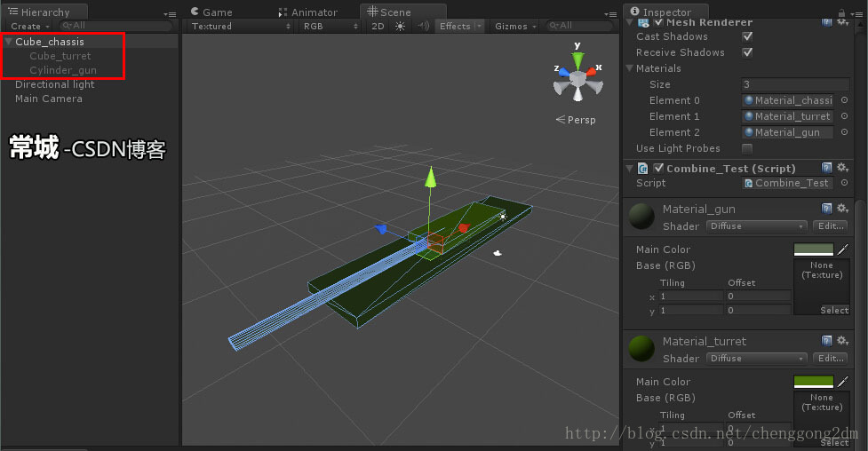The height and width of the screenshot is (451, 868).
Task: Open Material_turret gear menu
Action: [x=842, y=340]
